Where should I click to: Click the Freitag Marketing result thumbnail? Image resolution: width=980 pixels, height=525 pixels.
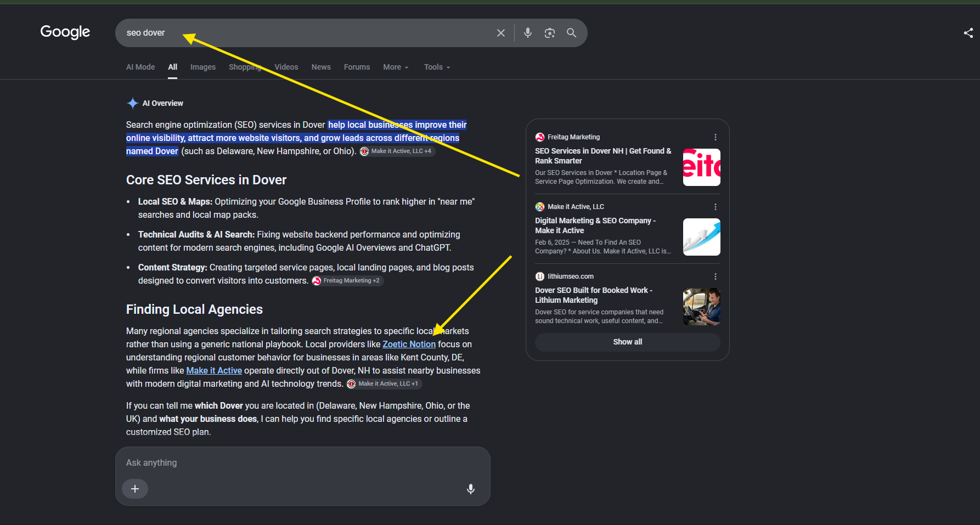pos(702,167)
